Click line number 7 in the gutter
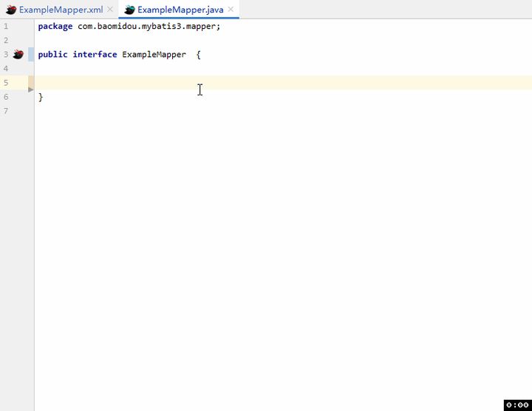Screen dimensions: 532x411 tap(6, 111)
